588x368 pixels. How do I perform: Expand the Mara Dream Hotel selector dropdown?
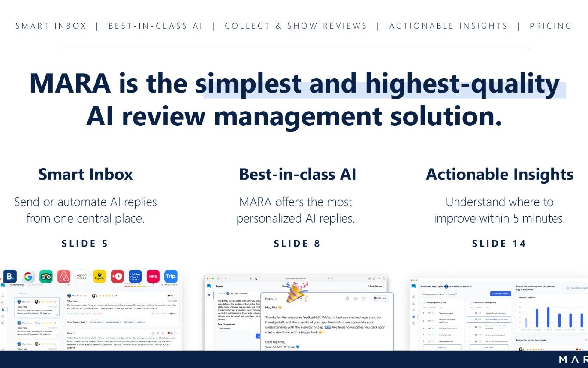pos(458,286)
